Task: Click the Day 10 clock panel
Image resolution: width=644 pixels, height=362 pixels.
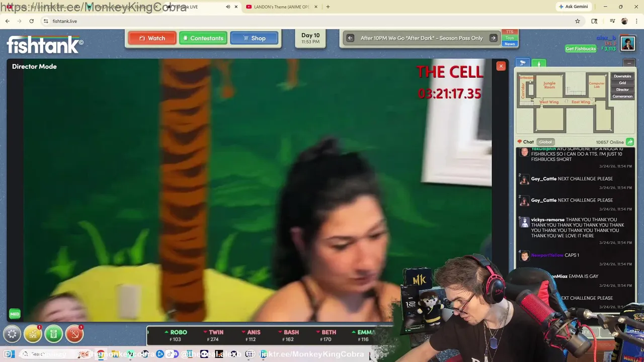Action: pos(310,38)
